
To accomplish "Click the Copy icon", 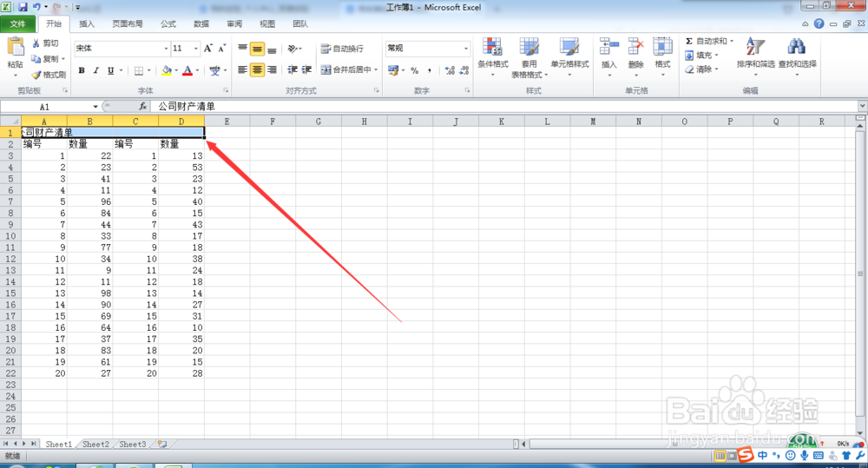I will (x=36, y=59).
